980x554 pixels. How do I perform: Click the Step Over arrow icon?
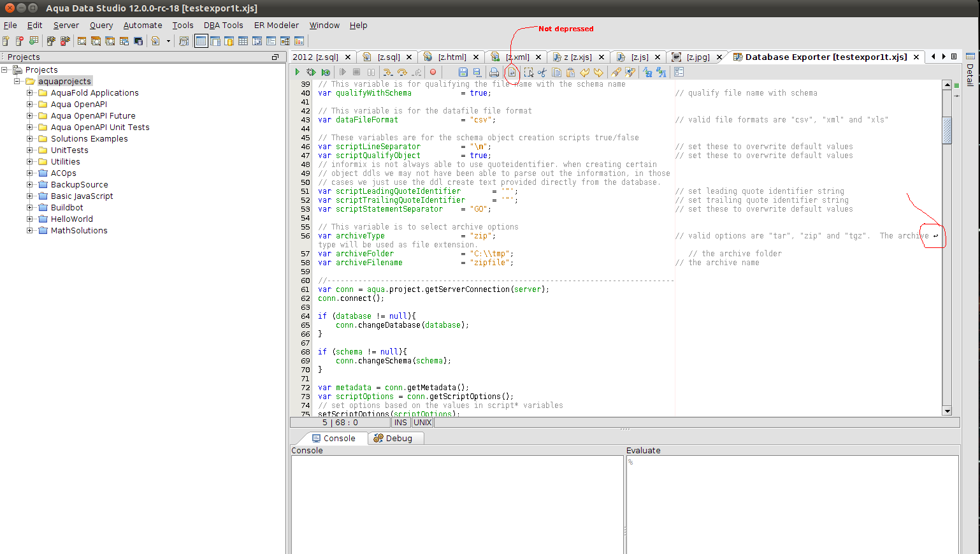click(402, 72)
